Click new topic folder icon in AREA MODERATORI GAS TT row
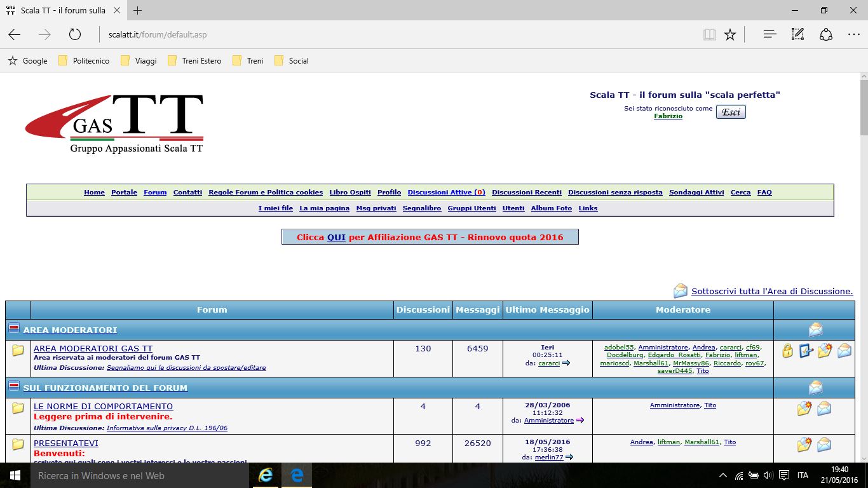The width and height of the screenshot is (868, 488). click(x=825, y=350)
